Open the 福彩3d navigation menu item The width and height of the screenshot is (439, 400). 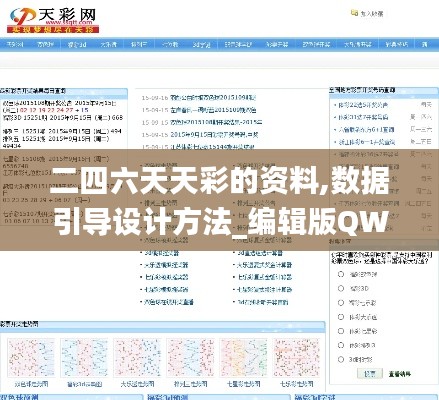tap(77, 44)
